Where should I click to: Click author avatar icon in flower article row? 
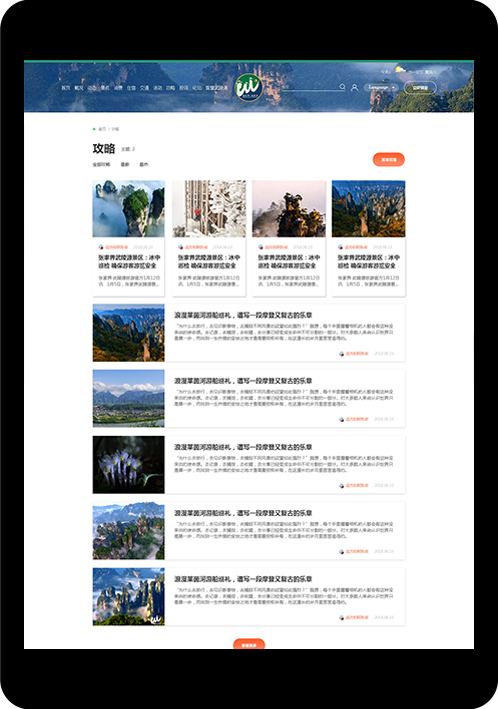tap(341, 486)
